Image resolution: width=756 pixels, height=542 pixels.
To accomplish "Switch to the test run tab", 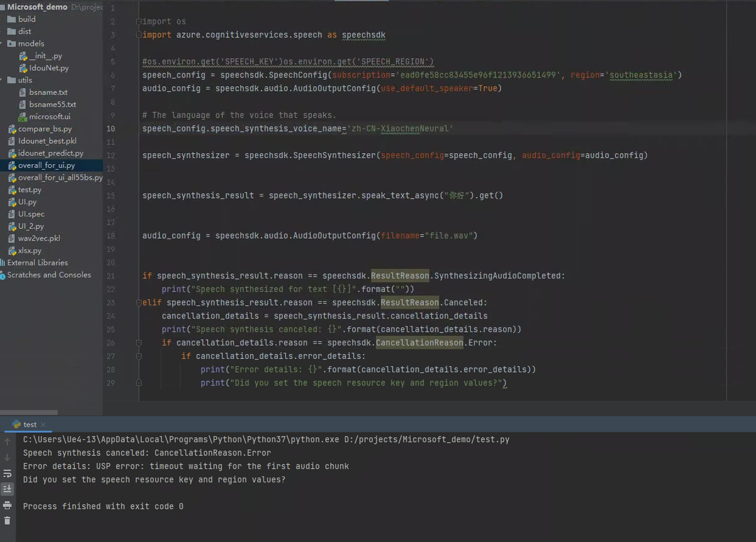I will click(x=30, y=424).
